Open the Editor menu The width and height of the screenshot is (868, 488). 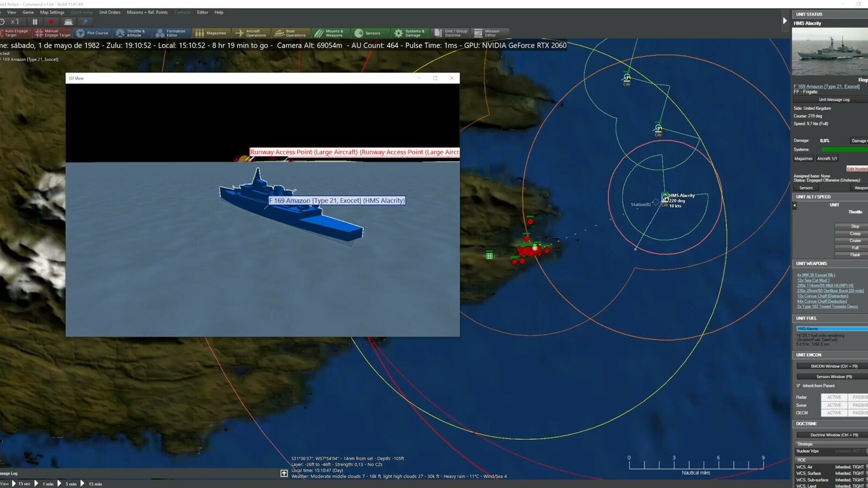coord(202,12)
